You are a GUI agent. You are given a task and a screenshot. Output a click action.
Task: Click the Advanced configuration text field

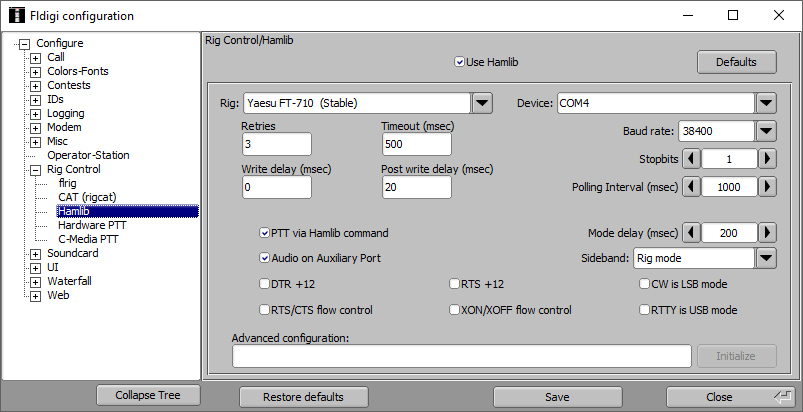pos(461,356)
